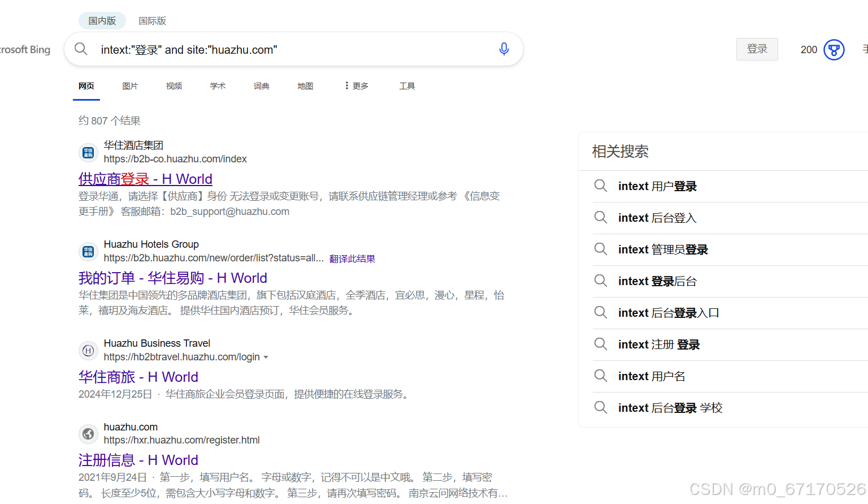Search related term intext 登录后台
The height and width of the screenshot is (504, 868).
pos(657,281)
